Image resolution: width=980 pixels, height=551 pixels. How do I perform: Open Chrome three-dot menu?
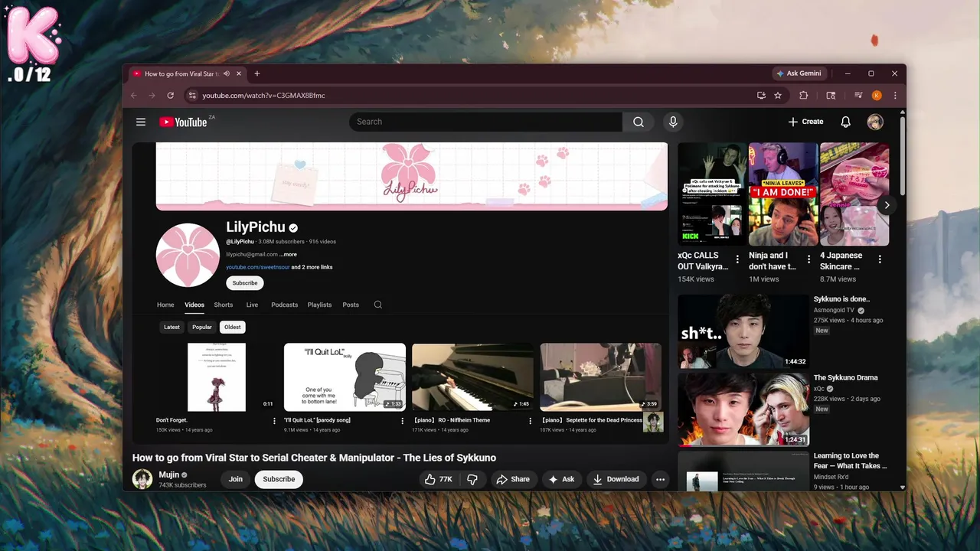(894, 96)
